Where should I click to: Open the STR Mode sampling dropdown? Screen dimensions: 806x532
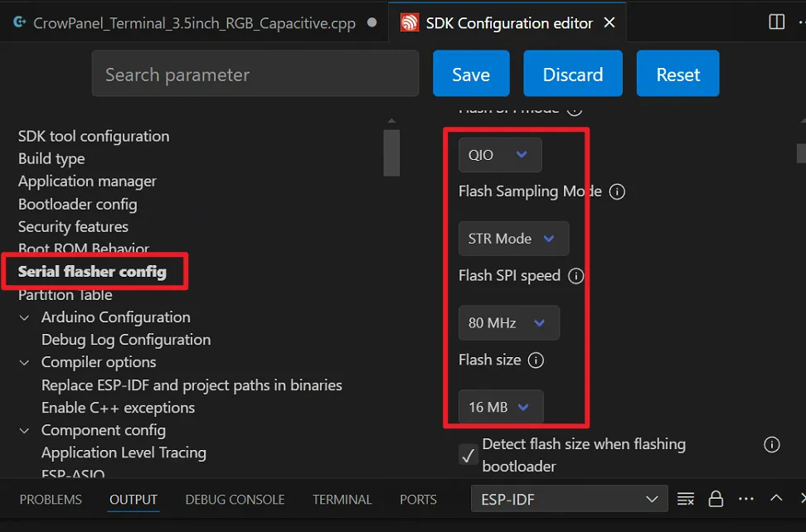point(513,239)
